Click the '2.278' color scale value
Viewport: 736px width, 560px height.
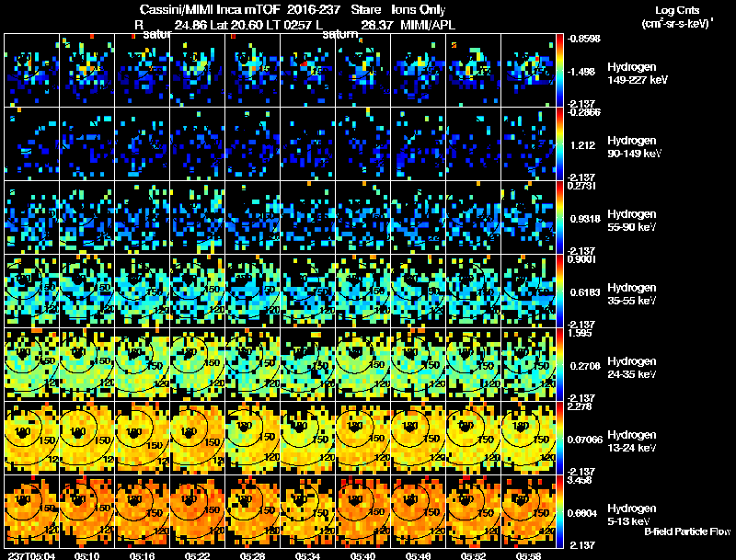(580, 406)
